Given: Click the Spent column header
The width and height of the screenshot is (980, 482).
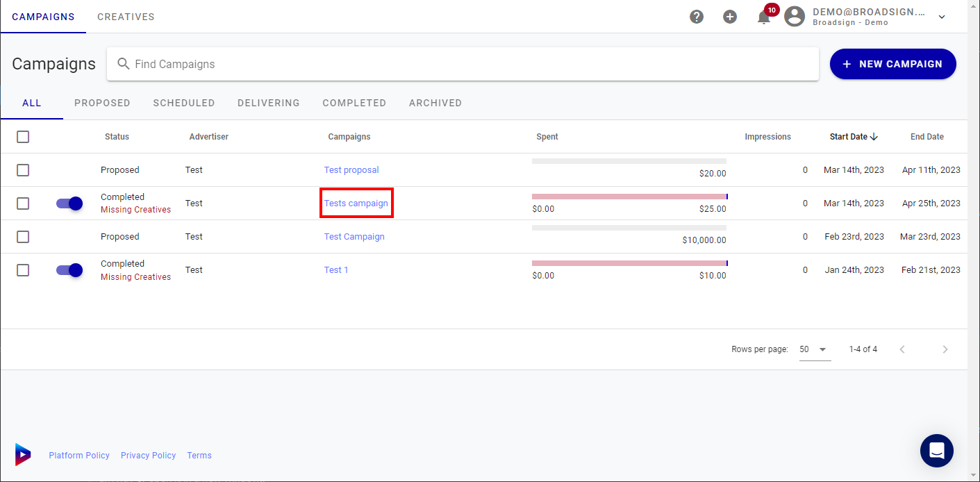Looking at the screenshot, I should pyautogui.click(x=547, y=137).
